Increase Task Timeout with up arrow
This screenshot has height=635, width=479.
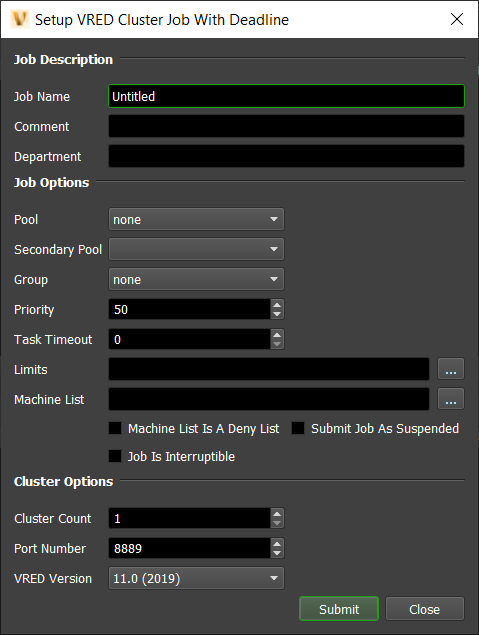[277, 335]
